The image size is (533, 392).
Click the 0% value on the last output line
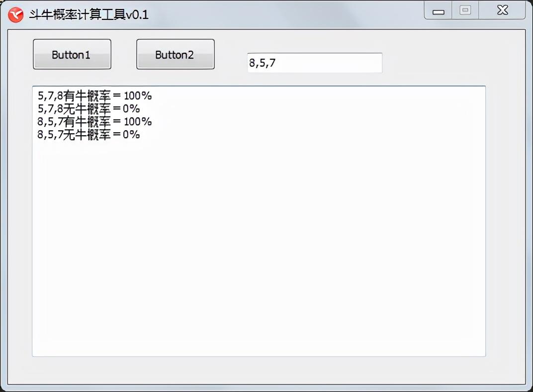(x=132, y=135)
